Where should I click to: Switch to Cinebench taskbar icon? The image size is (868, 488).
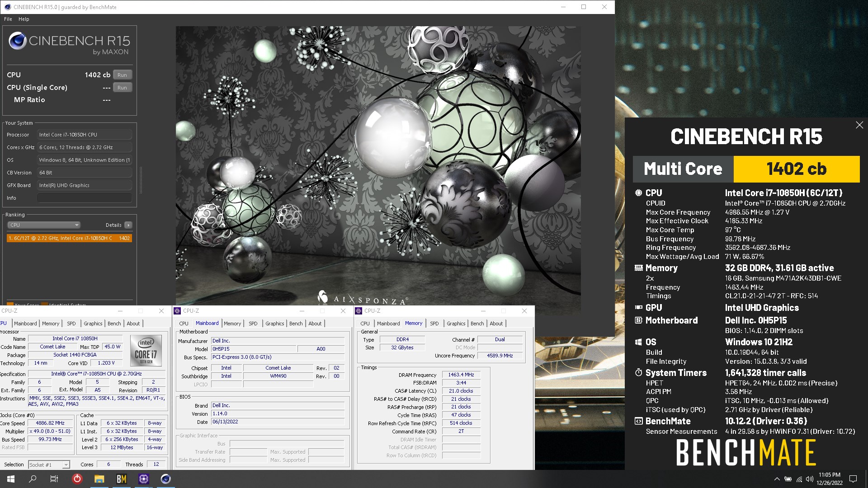tap(166, 479)
